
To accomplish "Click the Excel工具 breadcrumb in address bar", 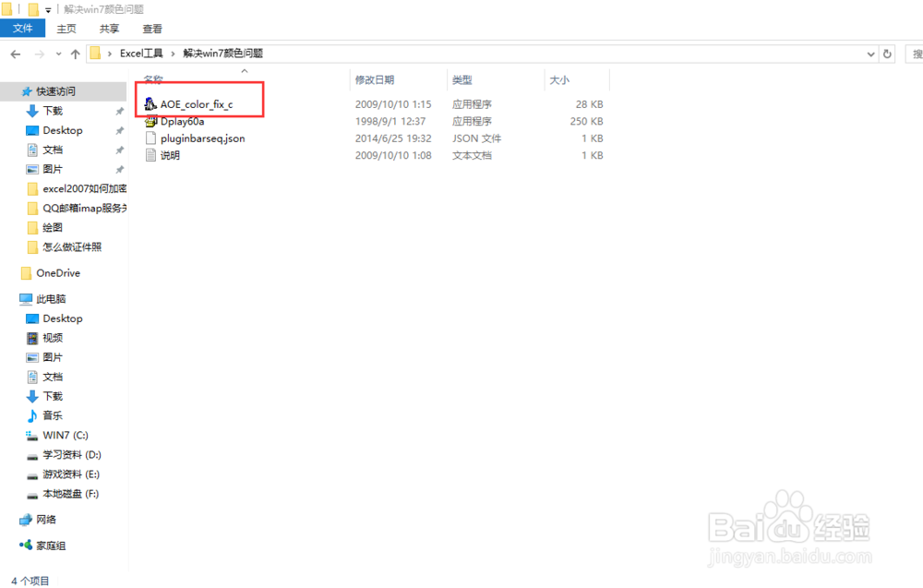I will click(141, 54).
